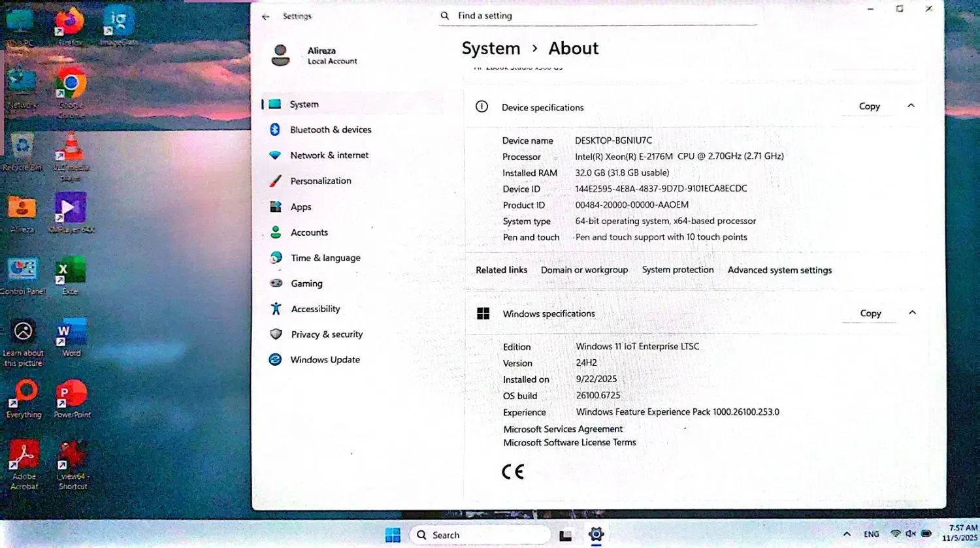Image resolution: width=980 pixels, height=548 pixels.
Task: Open Privacy & security shield icon
Action: click(276, 334)
